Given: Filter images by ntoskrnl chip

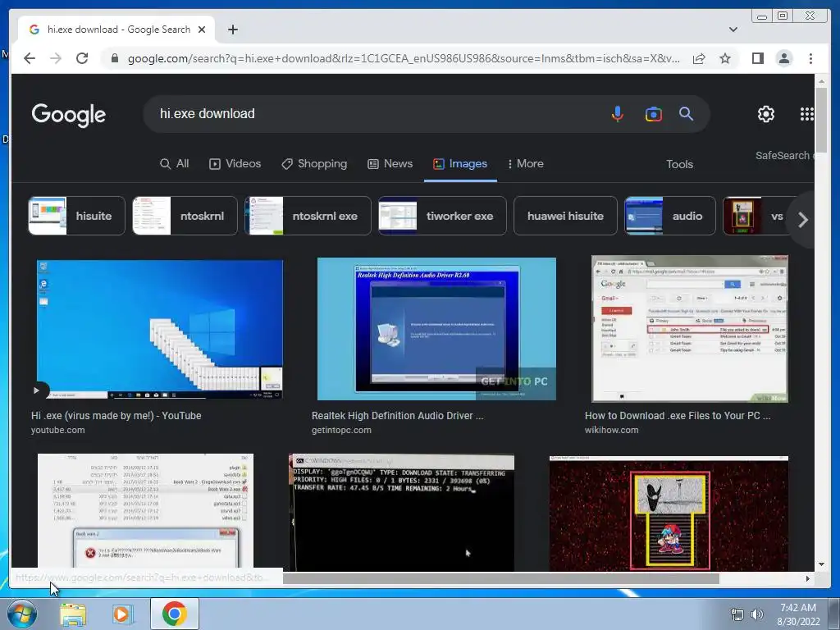Looking at the screenshot, I should pyautogui.click(x=185, y=216).
